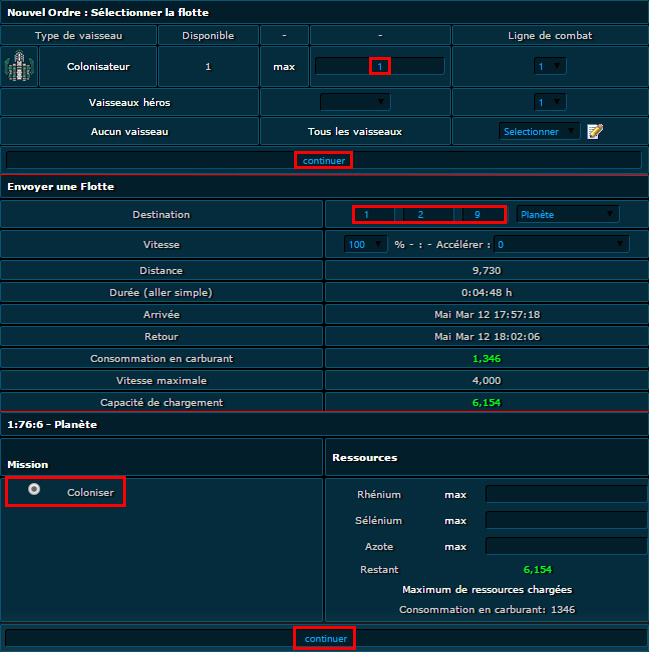The width and height of the screenshot is (649, 652).
Task: Click the notepad edit icon beside Selectionner
Action: (x=595, y=131)
